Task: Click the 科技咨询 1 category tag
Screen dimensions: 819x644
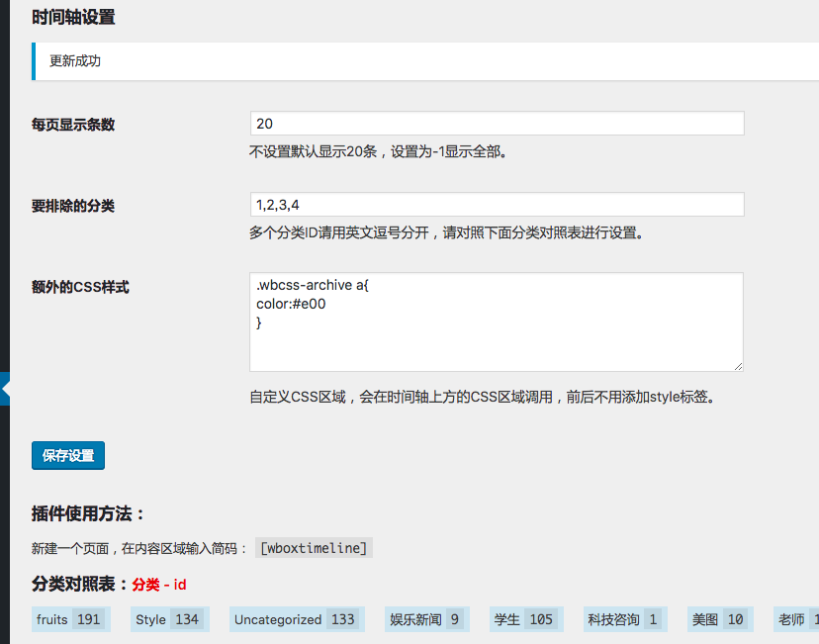Action: coord(623,619)
